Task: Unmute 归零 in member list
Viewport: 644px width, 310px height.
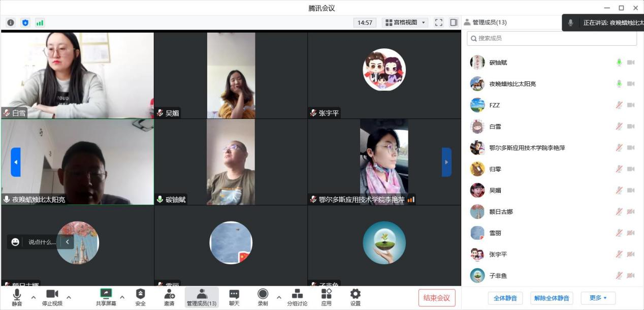Action: point(619,169)
